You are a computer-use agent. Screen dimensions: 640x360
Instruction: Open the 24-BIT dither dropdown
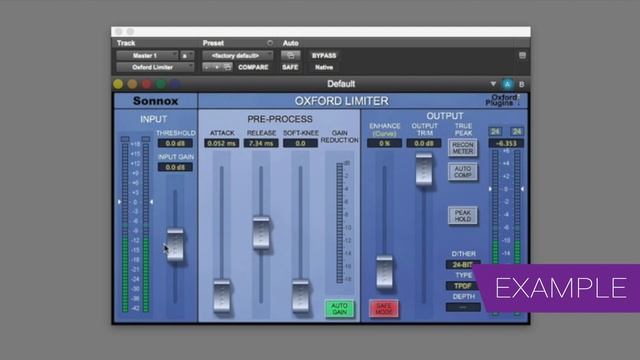tap(463, 264)
